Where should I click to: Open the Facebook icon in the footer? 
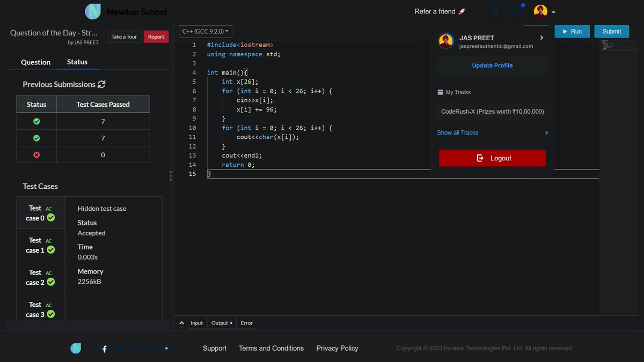[x=104, y=349]
